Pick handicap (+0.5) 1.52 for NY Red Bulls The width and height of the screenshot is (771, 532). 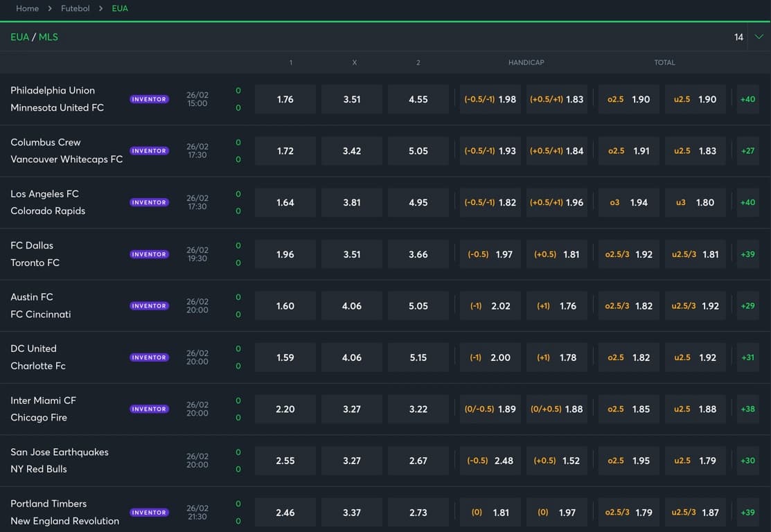click(x=557, y=461)
